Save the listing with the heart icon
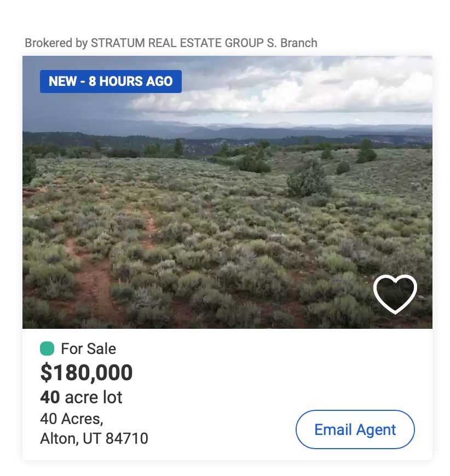 pyautogui.click(x=395, y=294)
